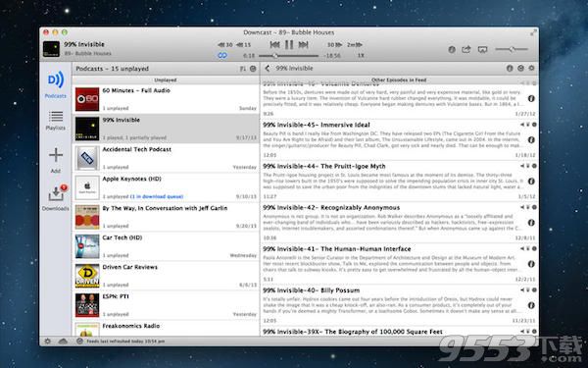Open episode 45- Immersive Ideal

399,139
